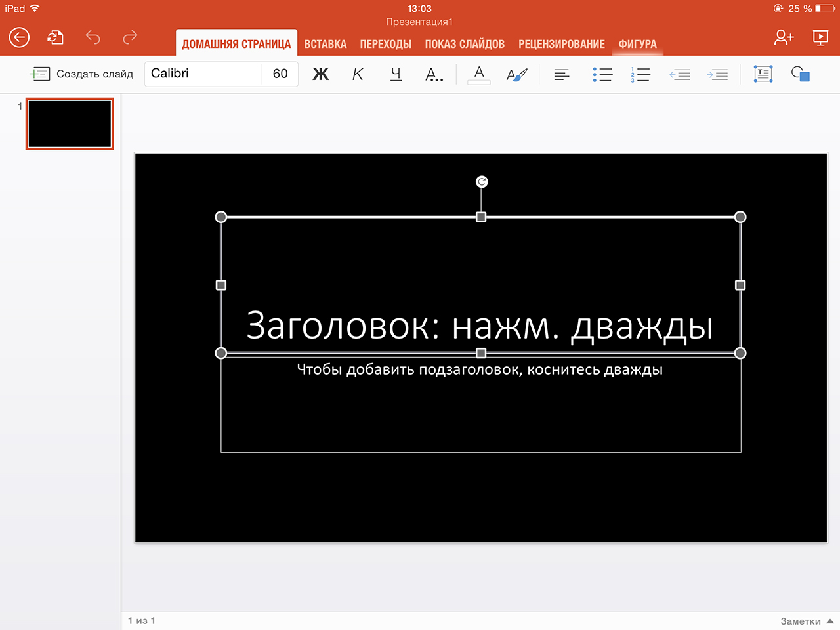Toggle underline Ч formatting
The image size is (840, 630).
pyautogui.click(x=396, y=73)
